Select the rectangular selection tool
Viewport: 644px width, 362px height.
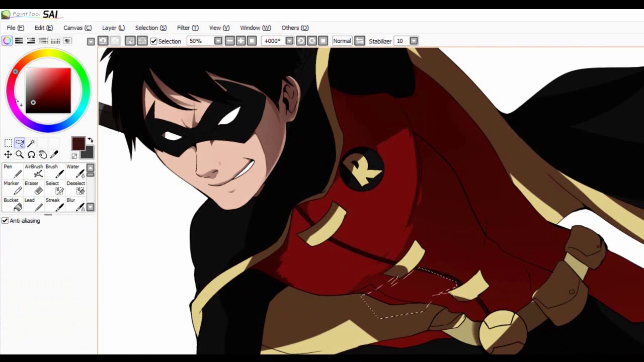[8, 143]
